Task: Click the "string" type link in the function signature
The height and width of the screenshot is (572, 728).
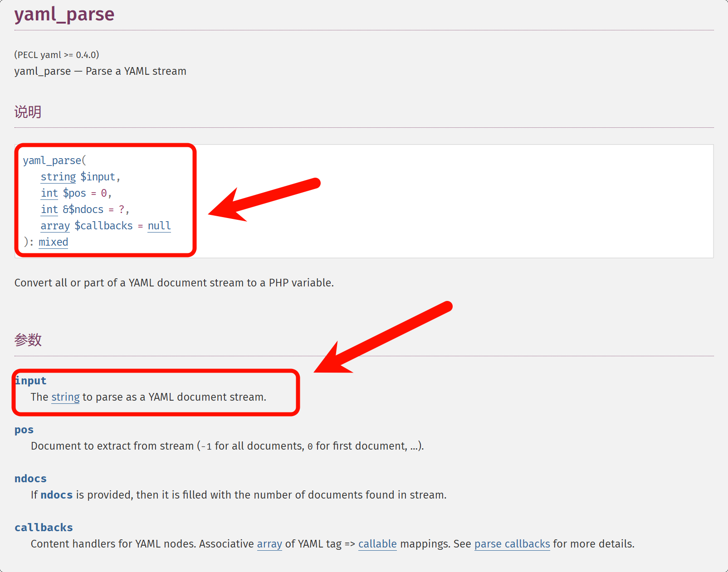Action: pyautogui.click(x=58, y=177)
